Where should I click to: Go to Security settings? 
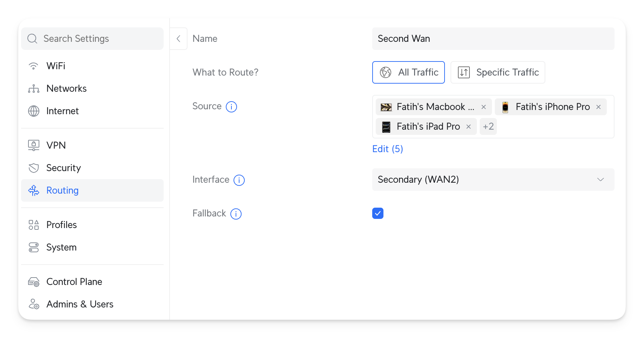click(64, 168)
